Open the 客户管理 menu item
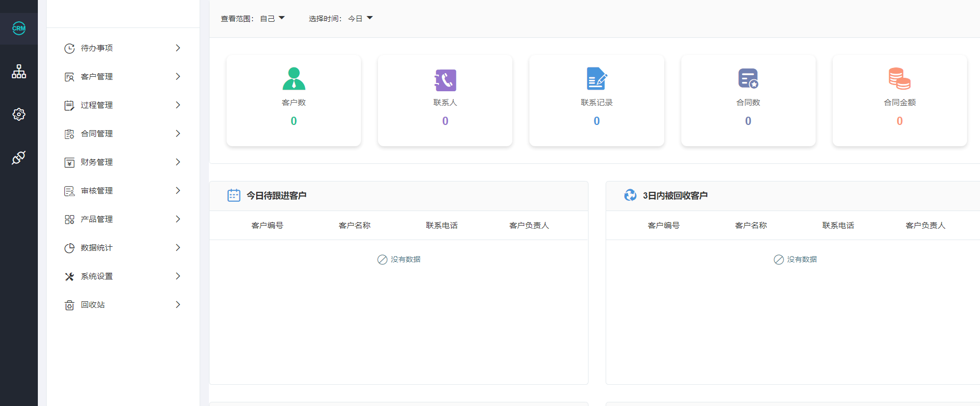Viewport: 980px width, 406px height. (123, 76)
